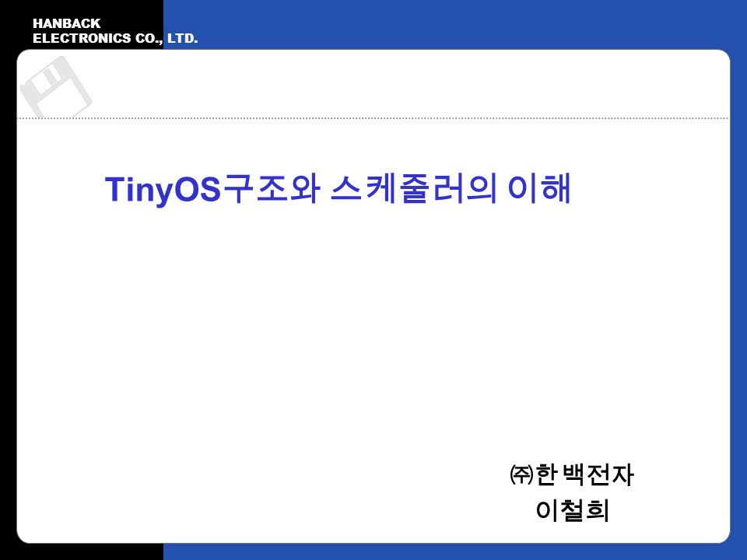Click the 'HANBACK ELECTRONICS CO., LTD.' header text
The height and width of the screenshot is (560, 747).
[115, 31]
